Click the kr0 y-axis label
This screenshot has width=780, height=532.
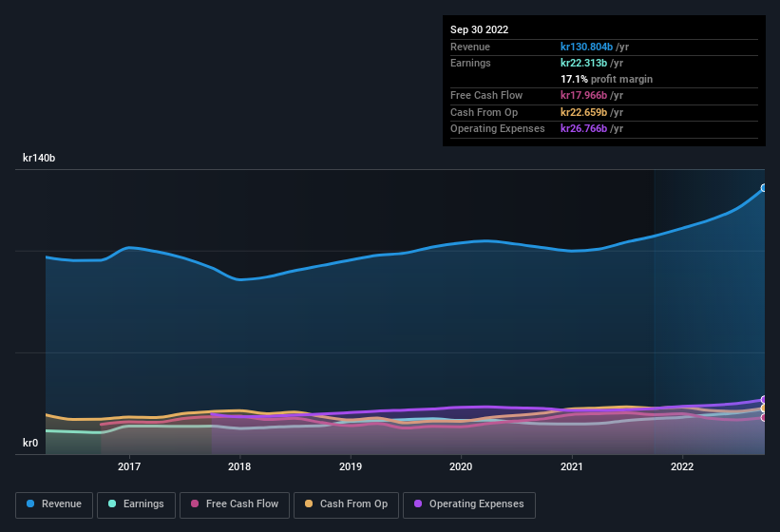pyautogui.click(x=30, y=443)
